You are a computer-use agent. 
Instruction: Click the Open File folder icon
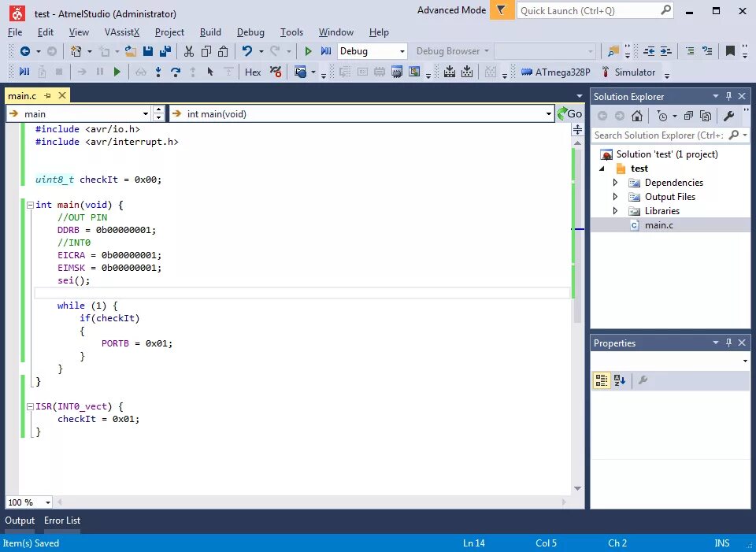130,51
